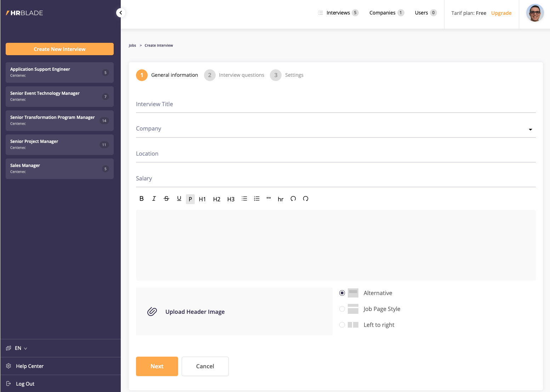Insert a numbered list
The height and width of the screenshot is (392, 550).
click(257, 199)
